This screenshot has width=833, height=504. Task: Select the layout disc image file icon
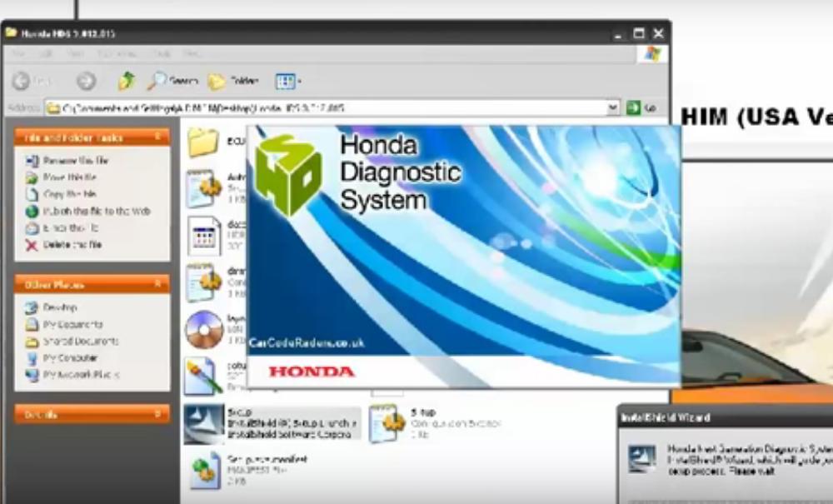[204, 330]
